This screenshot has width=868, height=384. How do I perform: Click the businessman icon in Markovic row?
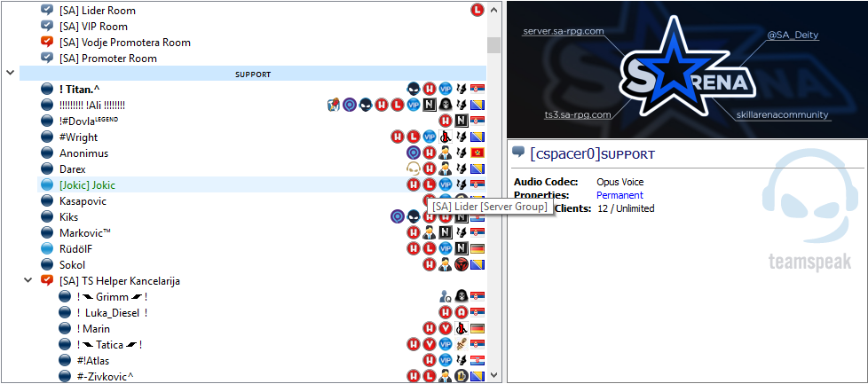(430, 233)
